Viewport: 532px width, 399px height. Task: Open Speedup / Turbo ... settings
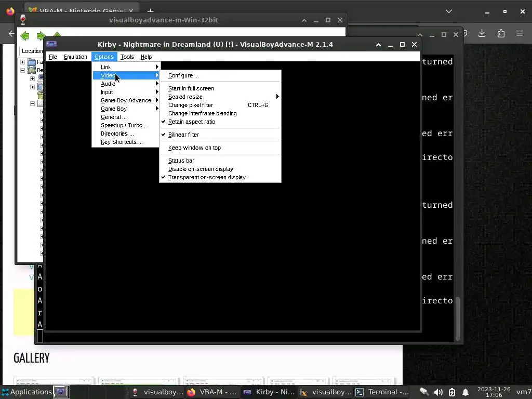tap(126, 125)
